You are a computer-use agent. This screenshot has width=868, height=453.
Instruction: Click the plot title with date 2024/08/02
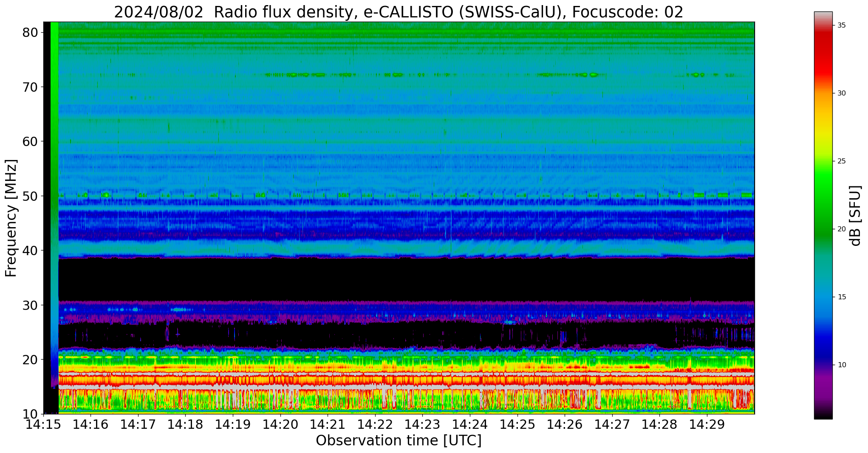[399, 12]
